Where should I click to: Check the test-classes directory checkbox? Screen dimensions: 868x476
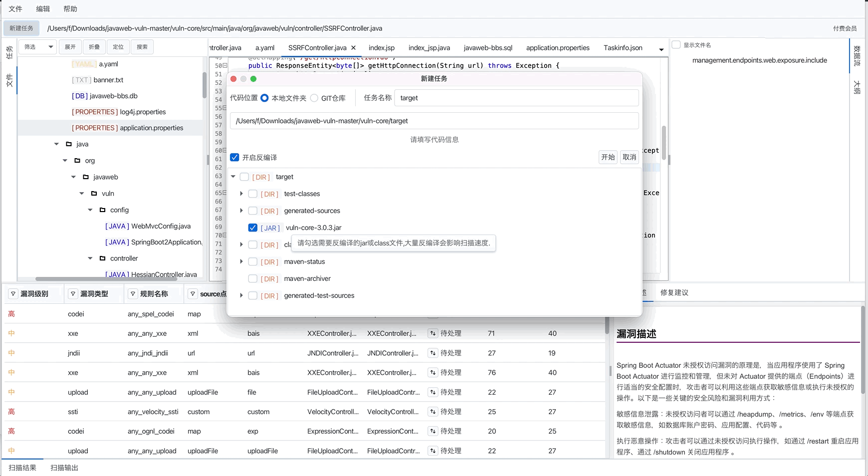click(x=253, y=194)
